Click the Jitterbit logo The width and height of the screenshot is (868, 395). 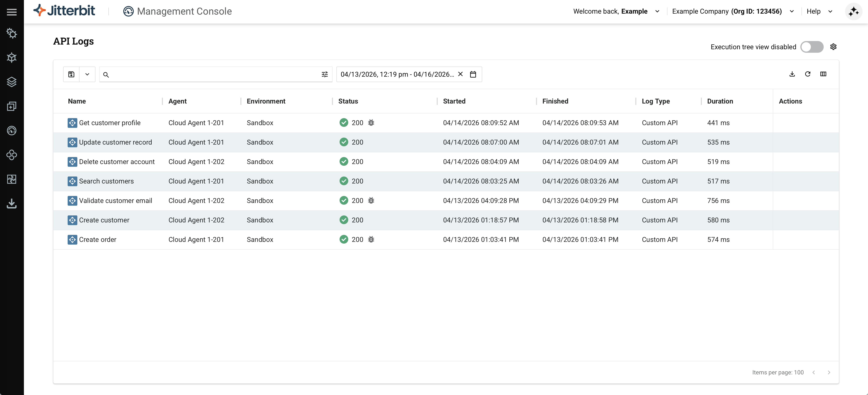[x=64, y=11]
